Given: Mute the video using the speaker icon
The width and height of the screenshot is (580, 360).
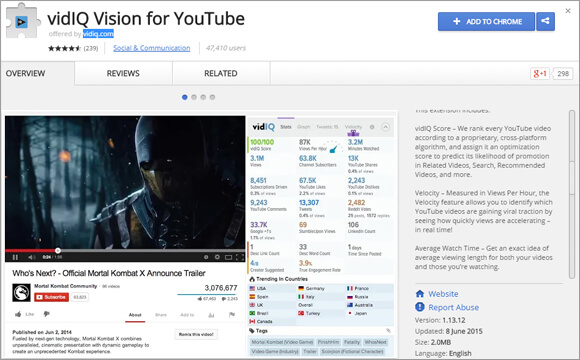Looking at the screenshot, I should [x=32, y=257].
